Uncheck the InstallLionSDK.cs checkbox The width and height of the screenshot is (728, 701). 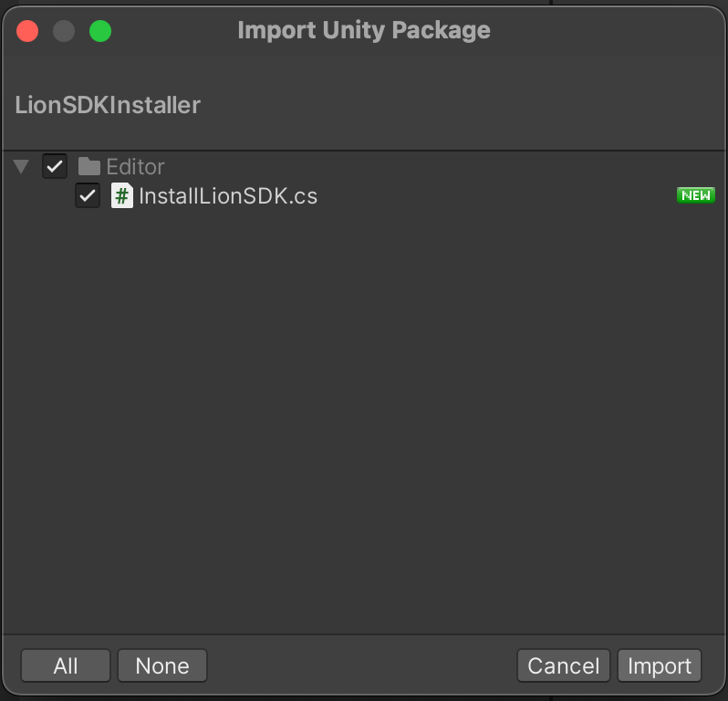click(x=88, y=195)
